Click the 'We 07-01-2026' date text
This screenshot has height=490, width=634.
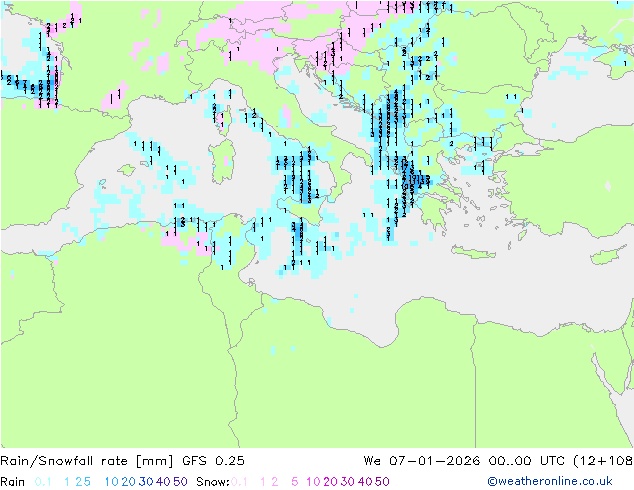point(422,461)
